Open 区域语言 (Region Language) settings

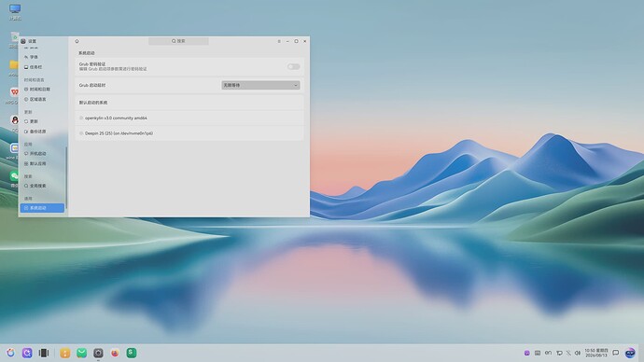point(42,99)
